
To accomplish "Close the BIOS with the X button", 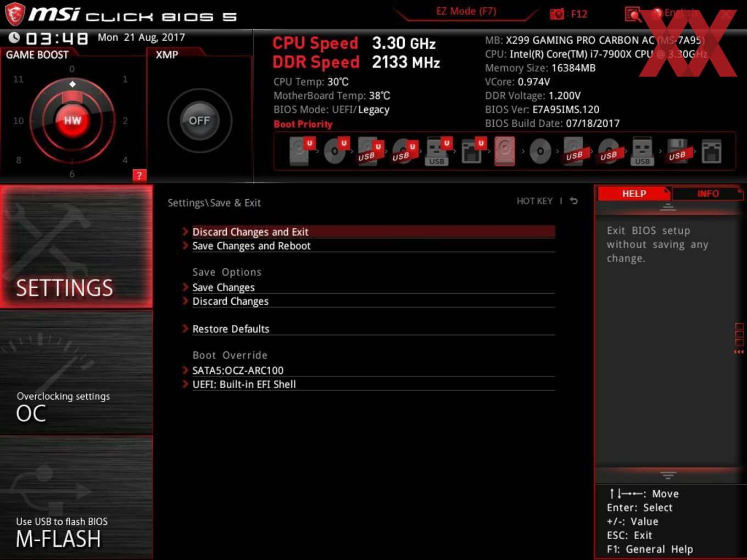I will click(727, 14).
